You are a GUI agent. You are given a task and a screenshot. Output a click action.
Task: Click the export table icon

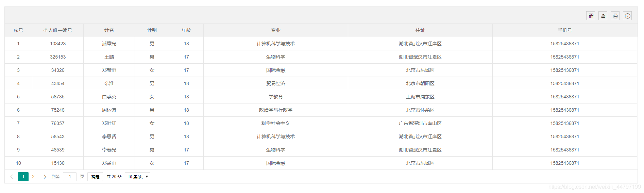(x=603, y=16)
